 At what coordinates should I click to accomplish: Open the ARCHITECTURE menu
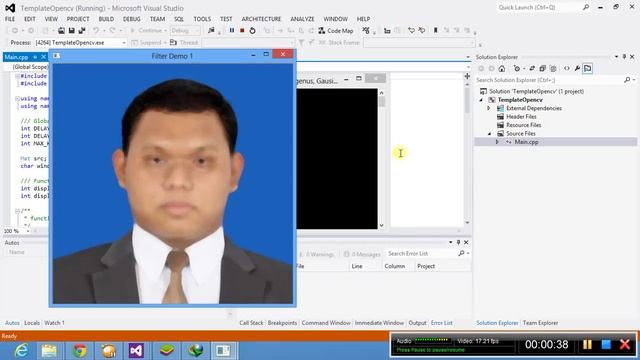pyautogui.click(x=261, y=19)
